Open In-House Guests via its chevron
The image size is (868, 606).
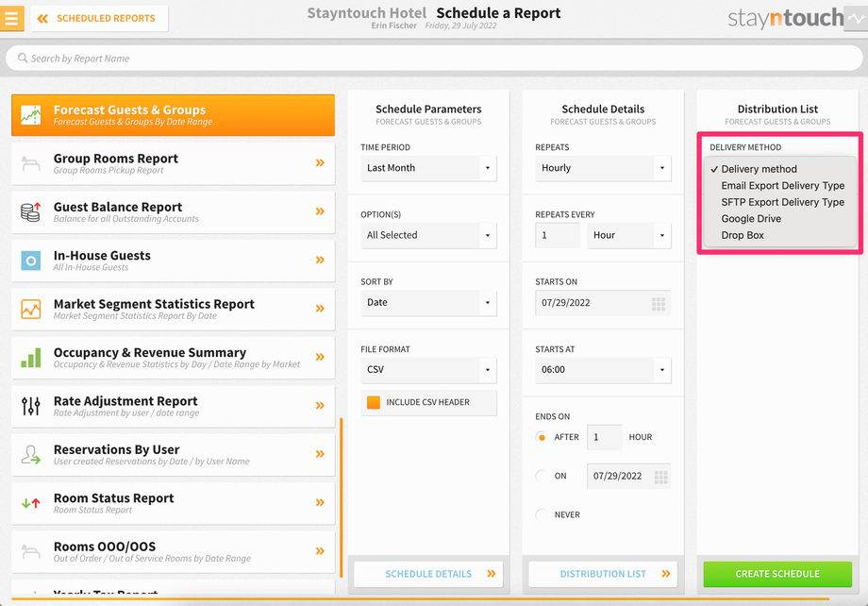pyautogui.click(x=320, y=260)
